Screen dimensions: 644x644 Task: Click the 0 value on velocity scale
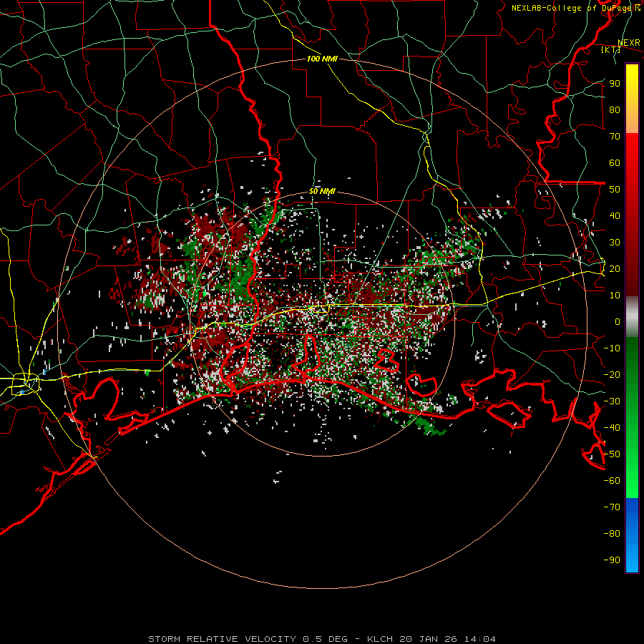coord(618,321)
